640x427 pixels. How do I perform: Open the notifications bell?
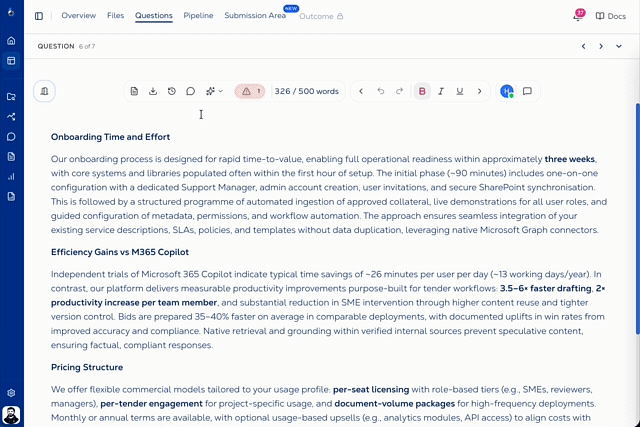point(577,16)
